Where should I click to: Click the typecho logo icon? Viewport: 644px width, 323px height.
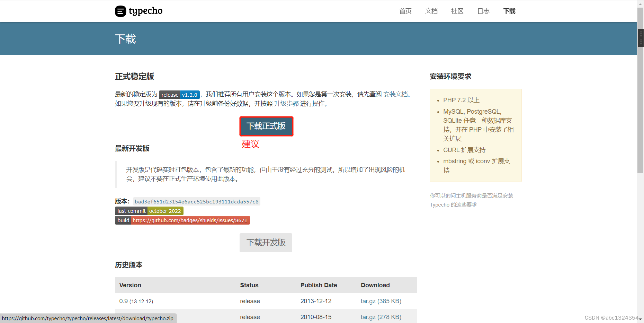point(120,11)
